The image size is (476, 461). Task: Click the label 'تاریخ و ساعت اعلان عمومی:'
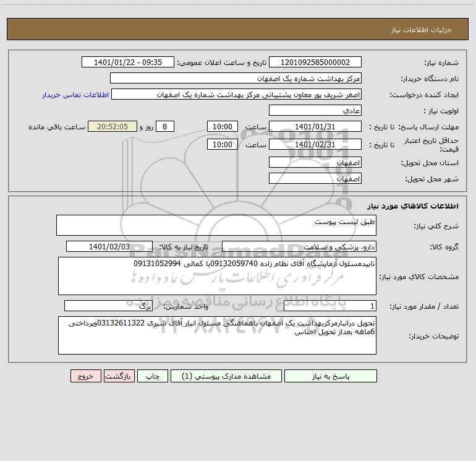pyautogui.click(x=221, y=62)
